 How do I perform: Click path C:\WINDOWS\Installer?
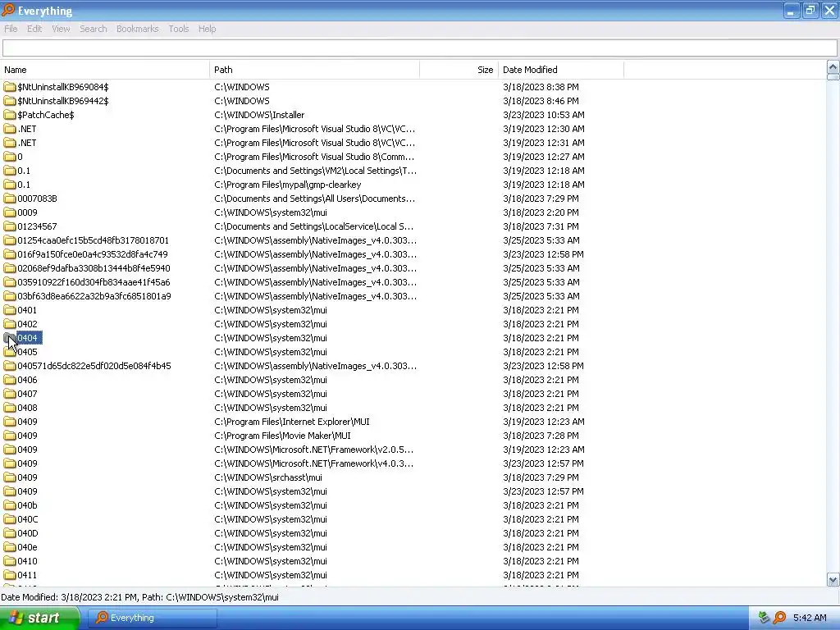point(259,115)
